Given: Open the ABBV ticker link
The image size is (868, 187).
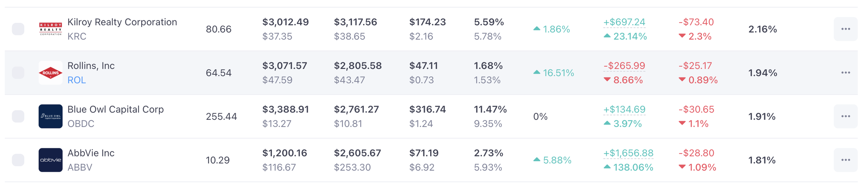Looking at the screenshot, I should tap(80, 167).
